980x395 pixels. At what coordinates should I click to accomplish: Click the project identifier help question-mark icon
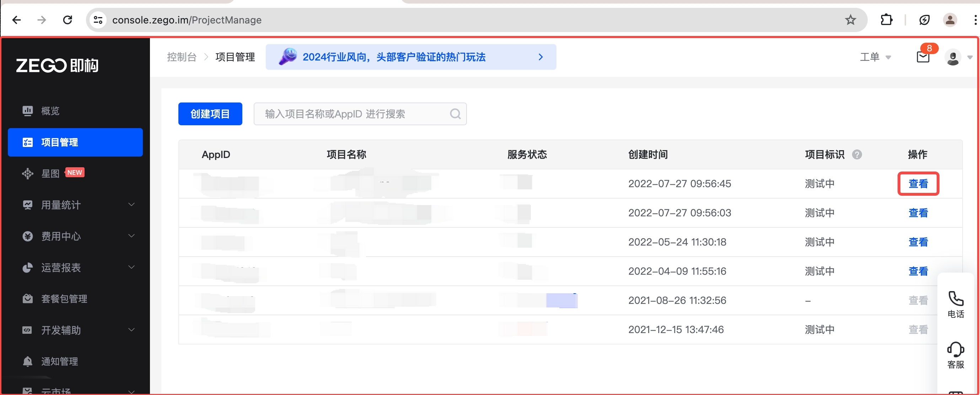pyautogui.click(x=857, y=154)
